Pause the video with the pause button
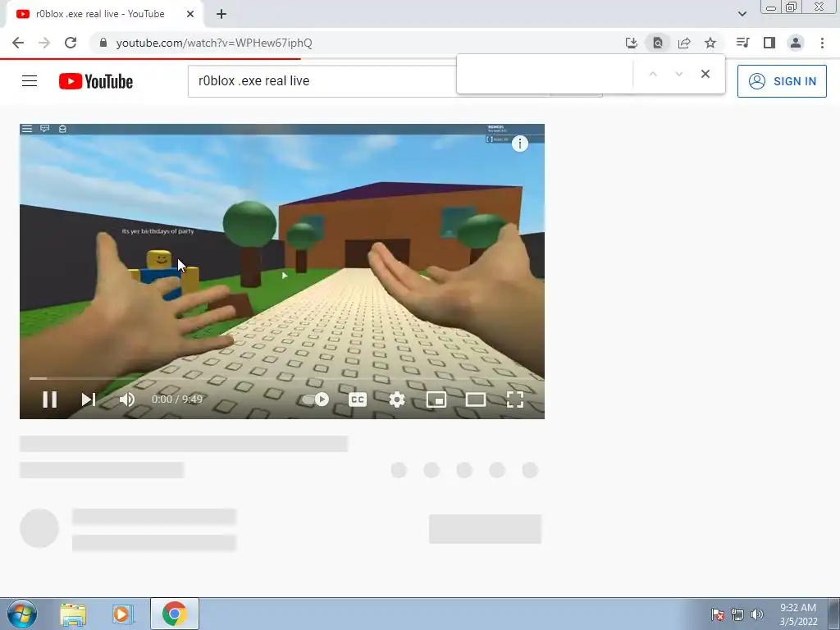This screenshot has width=840, height=630. (x=50, y=399)
